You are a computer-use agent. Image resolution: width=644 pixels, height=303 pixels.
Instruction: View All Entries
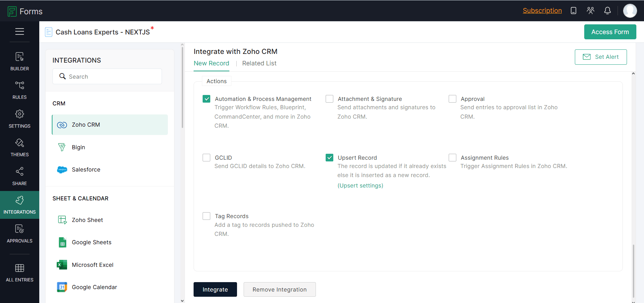19,273
